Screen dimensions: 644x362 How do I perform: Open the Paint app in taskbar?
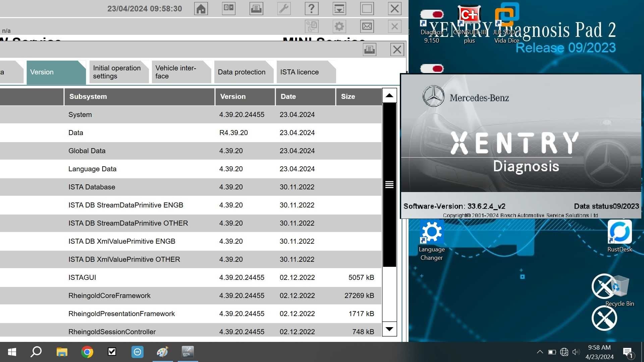pos(163,352)
